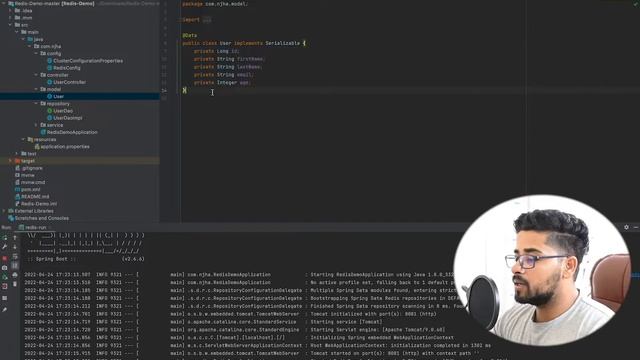This screenshot has width=640, height=360.
Task: Collapse the main folder
Action: tap(17, 32)
